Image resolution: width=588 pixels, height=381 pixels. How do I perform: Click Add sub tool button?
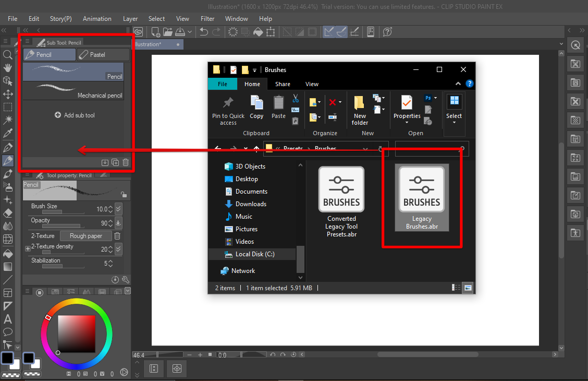75,115
